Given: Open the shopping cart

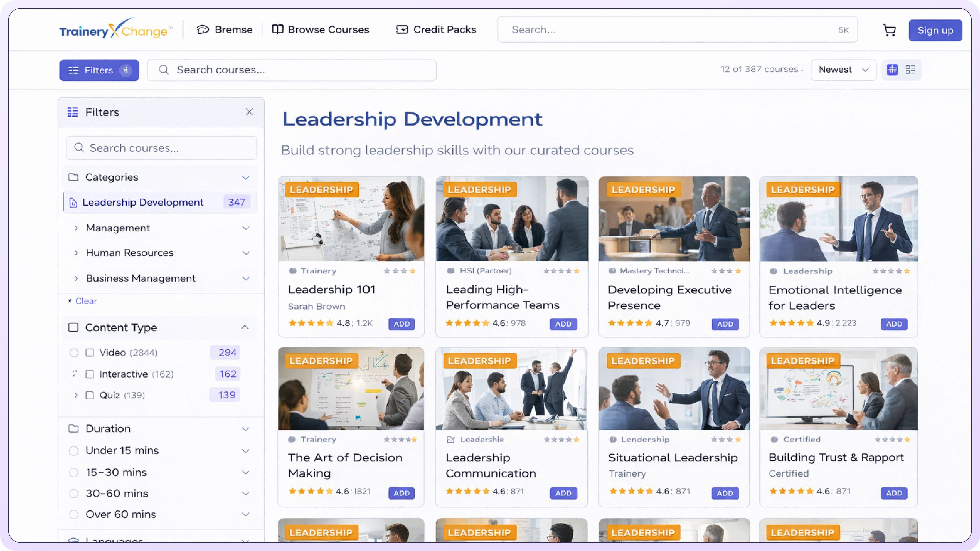Looking at the screenshot, I should (889, 30).
